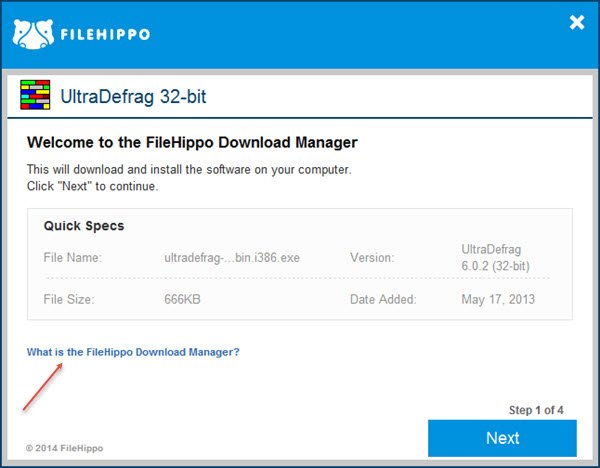The image size is (600, 468).
Task: Click the 'Date Added:' label
Action: (383, 299)
